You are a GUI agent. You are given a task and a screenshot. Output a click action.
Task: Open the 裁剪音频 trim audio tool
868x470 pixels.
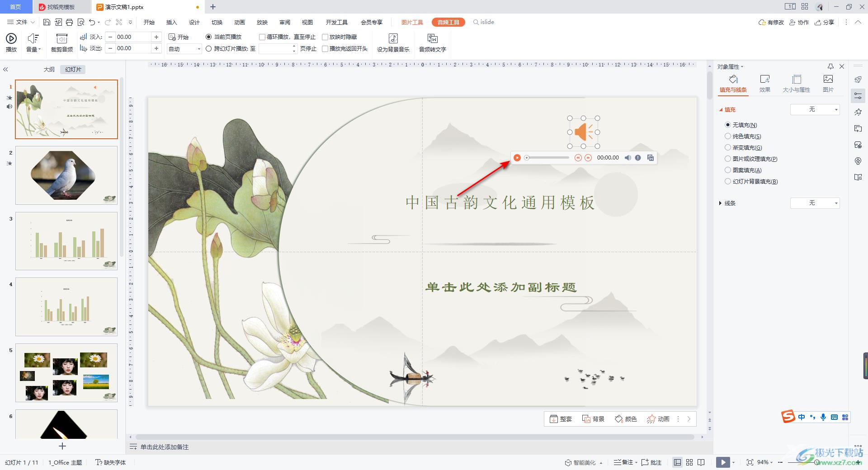click(x=61, y=43)
